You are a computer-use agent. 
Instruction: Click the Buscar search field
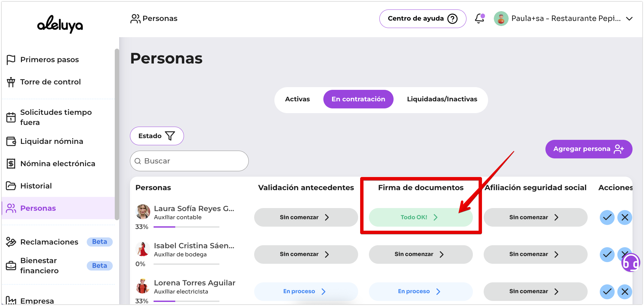pos(189,161)
